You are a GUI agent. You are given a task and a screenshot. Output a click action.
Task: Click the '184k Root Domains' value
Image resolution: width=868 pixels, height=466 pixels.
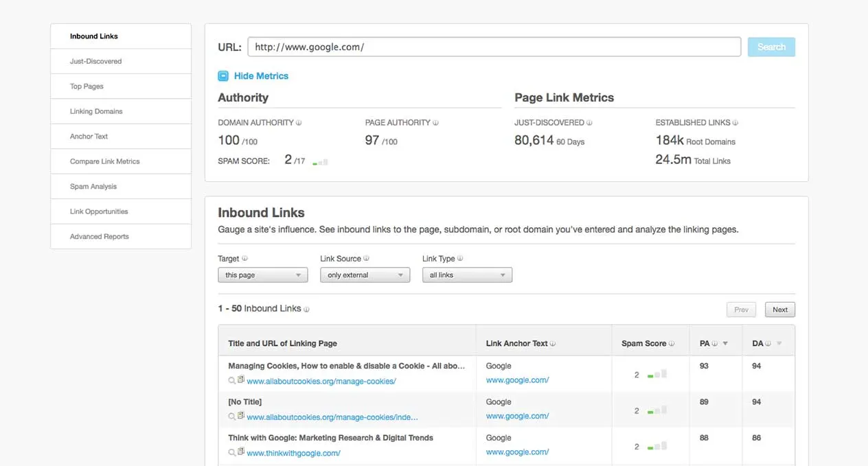pos(695,141)
